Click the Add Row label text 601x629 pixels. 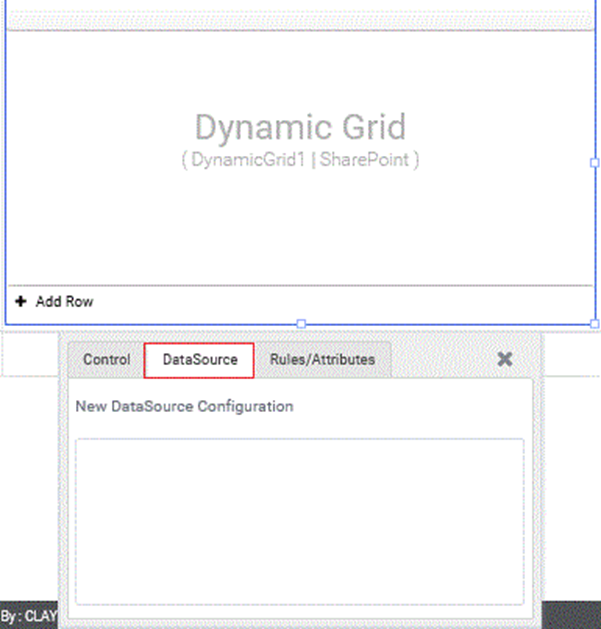[64, 301]
